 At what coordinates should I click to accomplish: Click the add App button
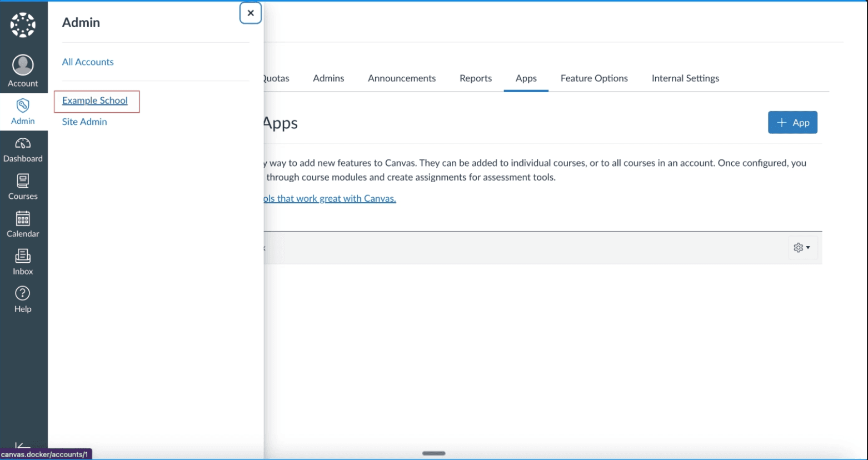pyautogui.click(x=792, y=123)
